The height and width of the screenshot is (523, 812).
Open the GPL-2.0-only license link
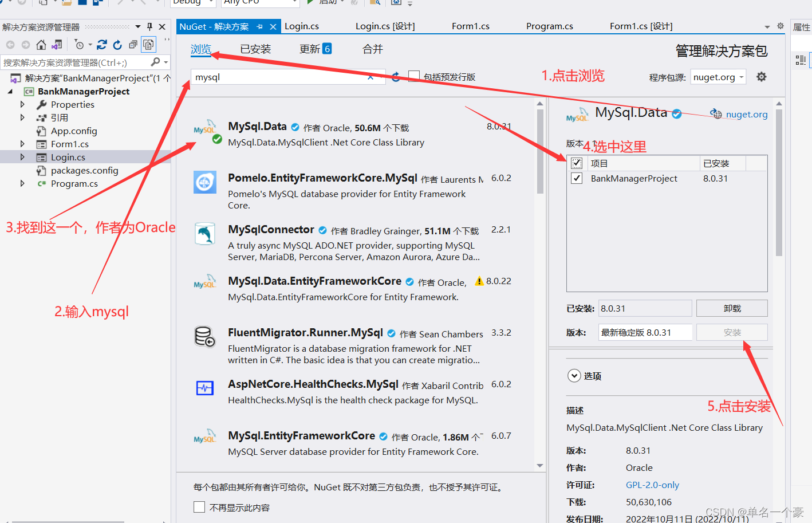652,485
